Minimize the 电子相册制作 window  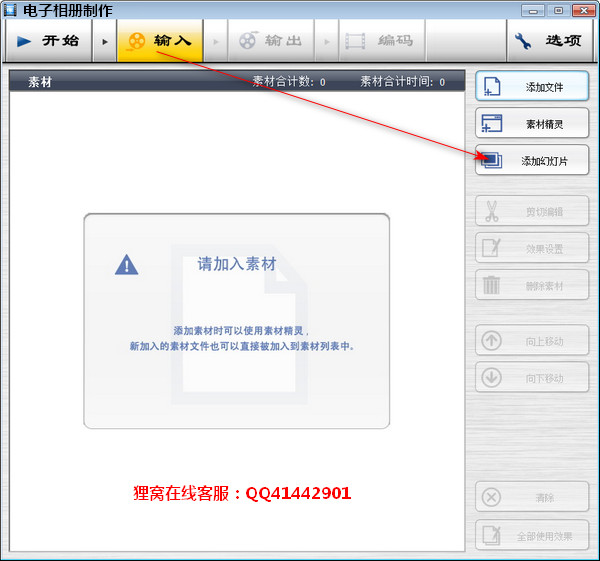(x=533, y=11)
